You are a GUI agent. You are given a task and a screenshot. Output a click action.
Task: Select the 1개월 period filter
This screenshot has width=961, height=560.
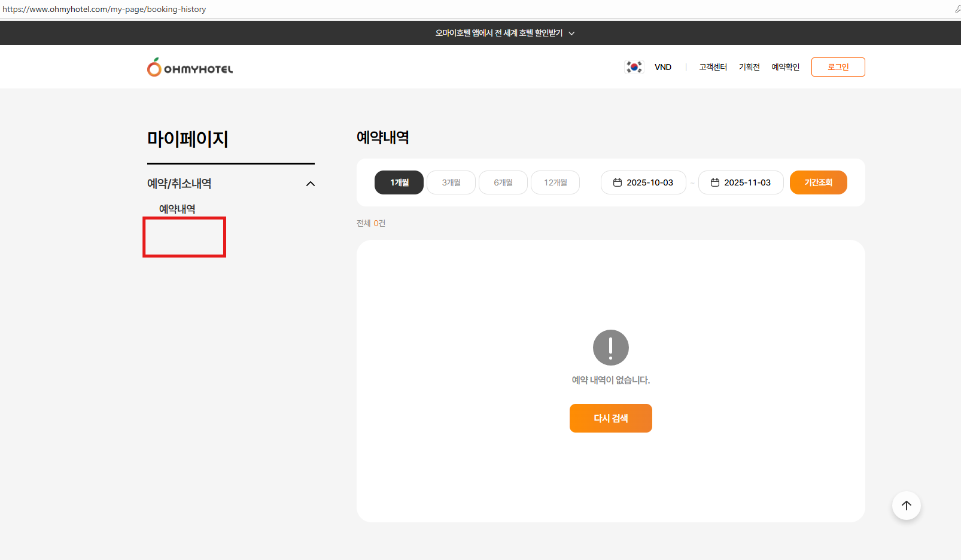pos(399,182)
